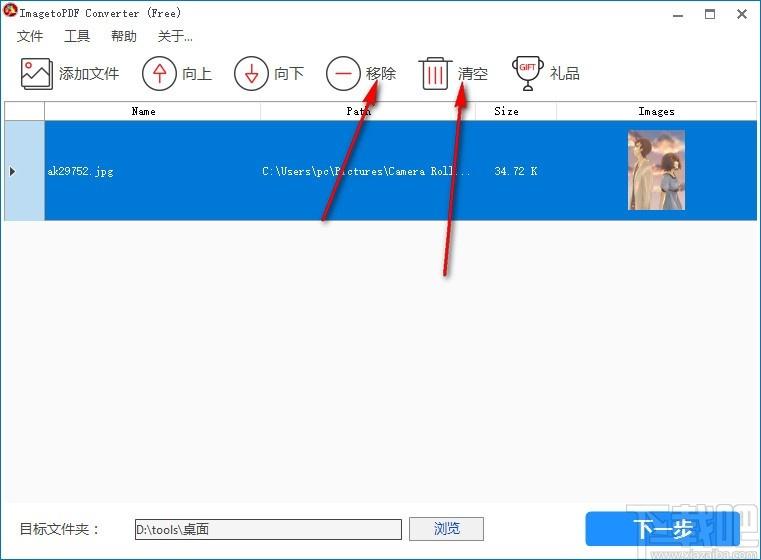This screenshot has height=560, width=761.
Task: Click the Name column header
Action: [x=152, y=111]
